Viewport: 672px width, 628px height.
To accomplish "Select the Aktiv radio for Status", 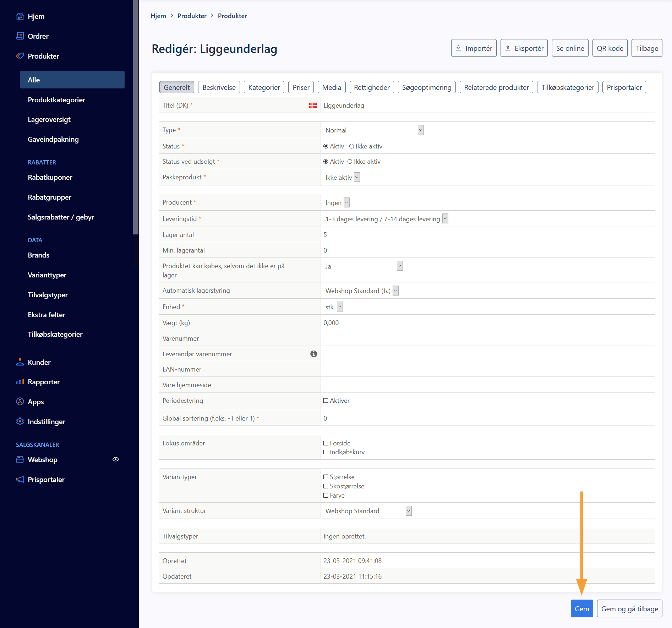I will 326,146.
